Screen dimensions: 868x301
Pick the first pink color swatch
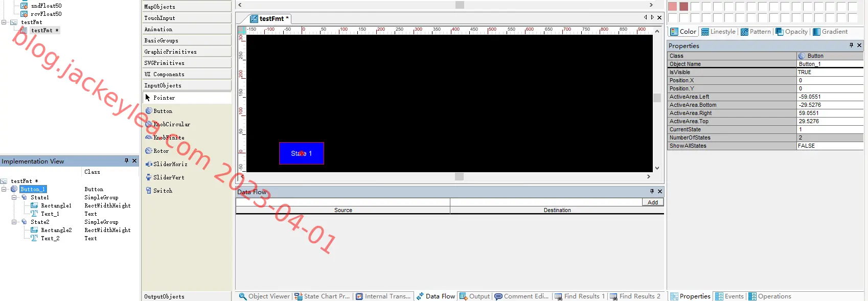click(672, 7)
